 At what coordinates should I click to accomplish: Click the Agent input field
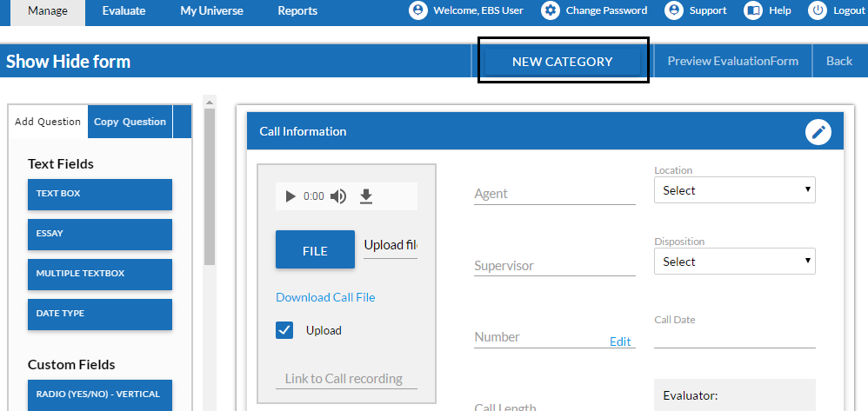tap(555, 194)
